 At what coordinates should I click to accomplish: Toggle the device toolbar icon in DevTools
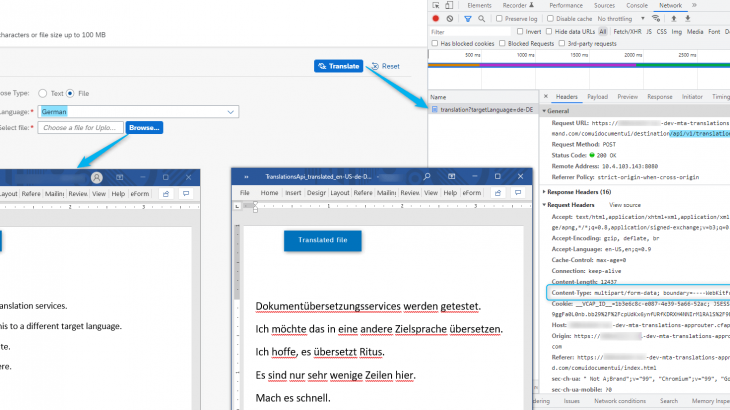tap(449, 6)
